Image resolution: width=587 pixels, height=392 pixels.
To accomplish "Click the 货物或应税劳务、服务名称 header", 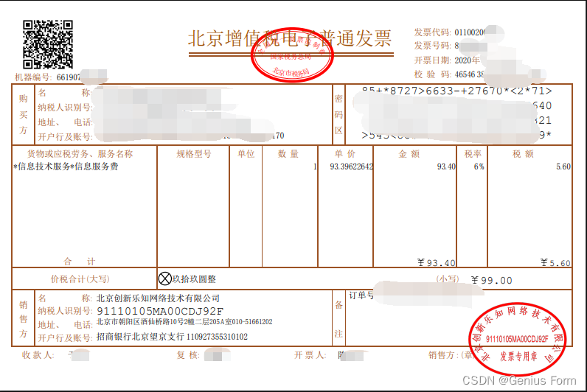I will pos(80,154).
